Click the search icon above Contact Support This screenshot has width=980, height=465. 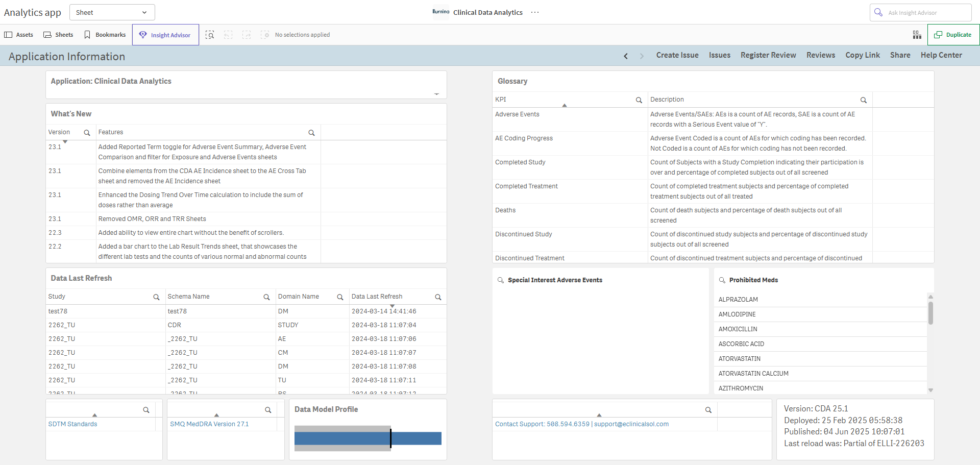click(x=708, y=410)
